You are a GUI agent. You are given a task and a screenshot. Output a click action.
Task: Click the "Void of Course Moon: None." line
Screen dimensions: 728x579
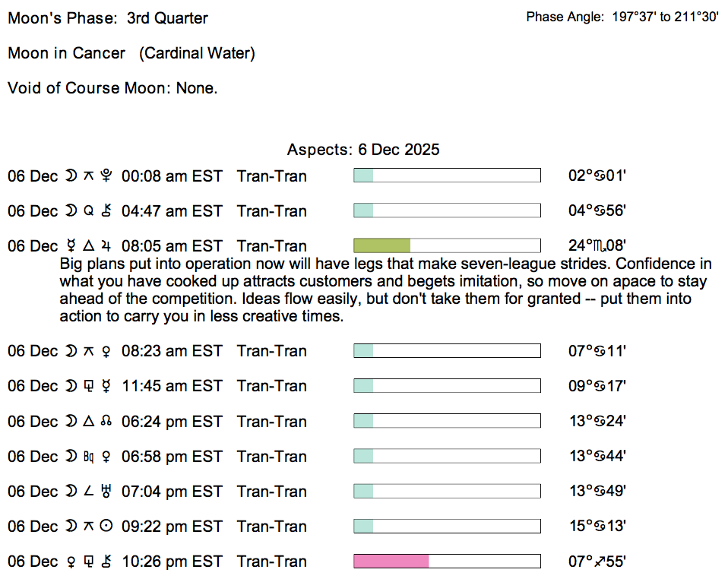(x=112, y=88)
